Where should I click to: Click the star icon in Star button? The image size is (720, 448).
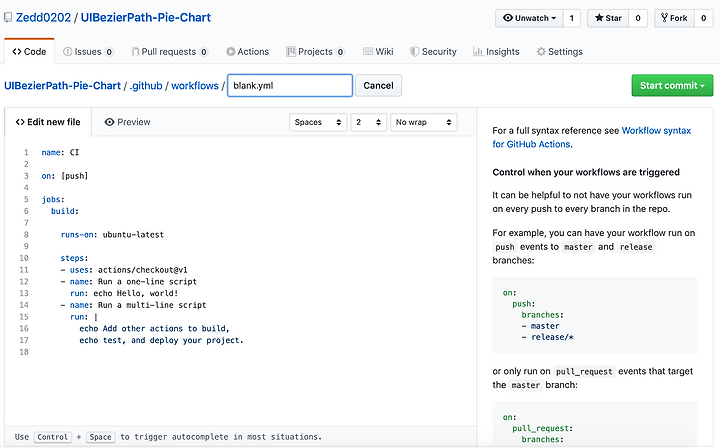tap(599, 18)
